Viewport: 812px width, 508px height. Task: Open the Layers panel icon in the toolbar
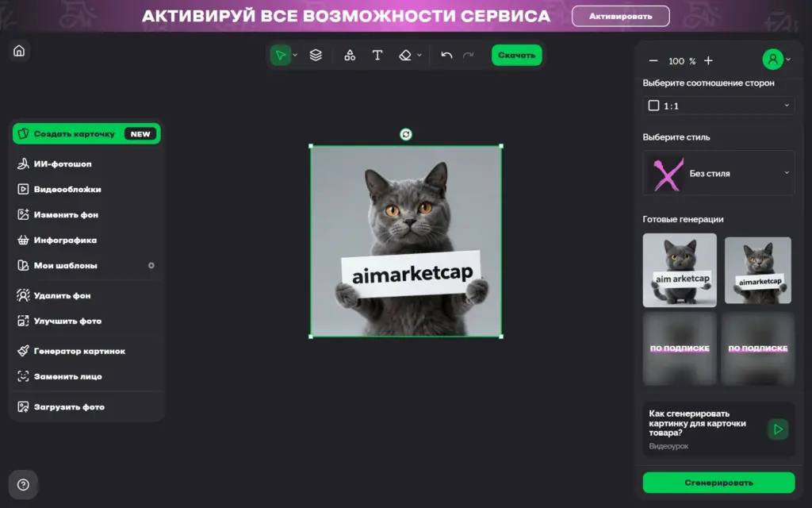pyautogui.click(x=316, y=55)
